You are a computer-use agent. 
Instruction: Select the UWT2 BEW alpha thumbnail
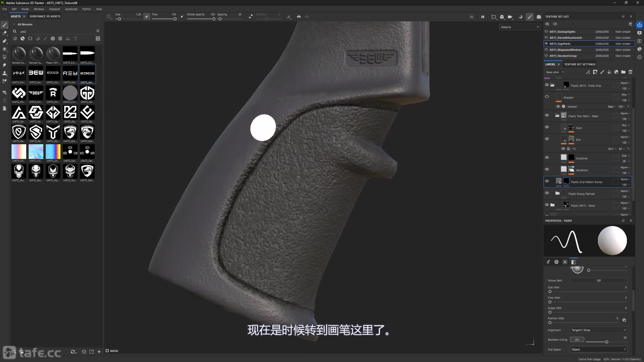pyautogui.click(x=36, y=74)
